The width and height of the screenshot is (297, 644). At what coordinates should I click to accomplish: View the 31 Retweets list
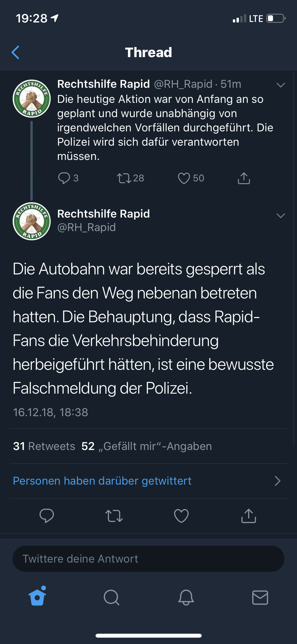(44, 446)
